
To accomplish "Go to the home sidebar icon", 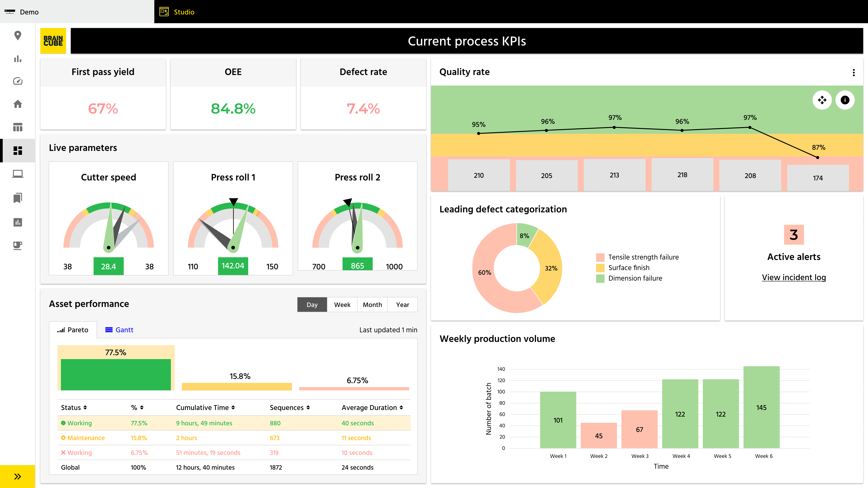I will [17, 104].
